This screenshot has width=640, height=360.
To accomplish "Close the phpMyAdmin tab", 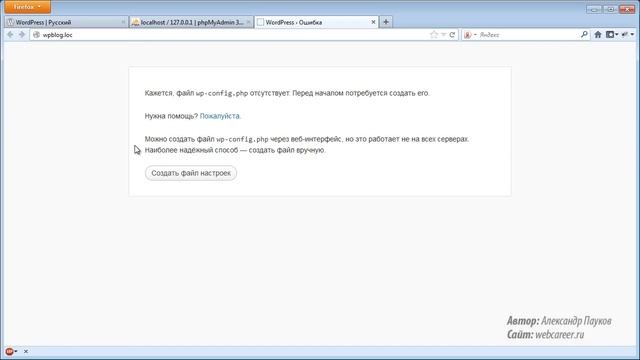I will point(248,22).
